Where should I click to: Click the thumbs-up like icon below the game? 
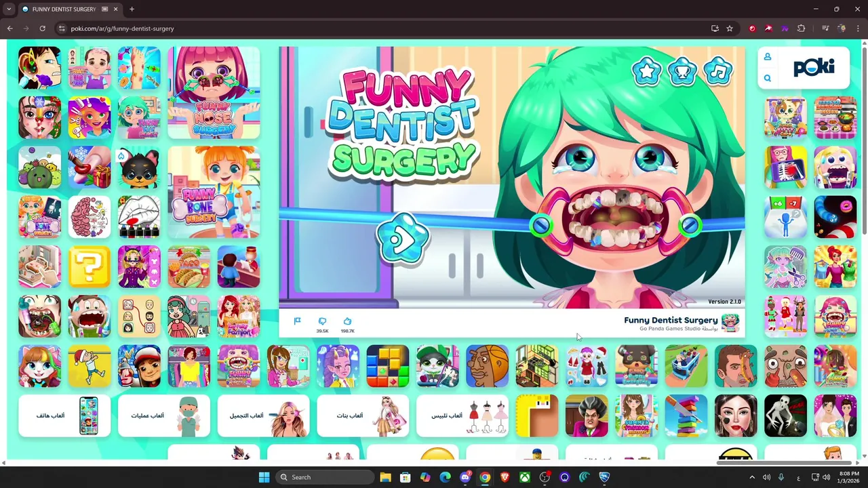347,321
